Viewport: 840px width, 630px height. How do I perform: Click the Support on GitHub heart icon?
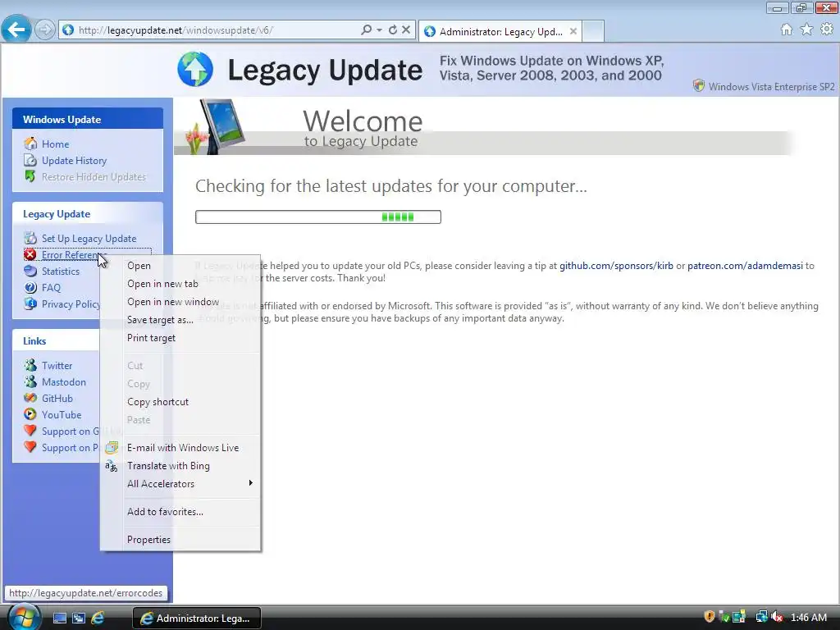click(30, 431)
